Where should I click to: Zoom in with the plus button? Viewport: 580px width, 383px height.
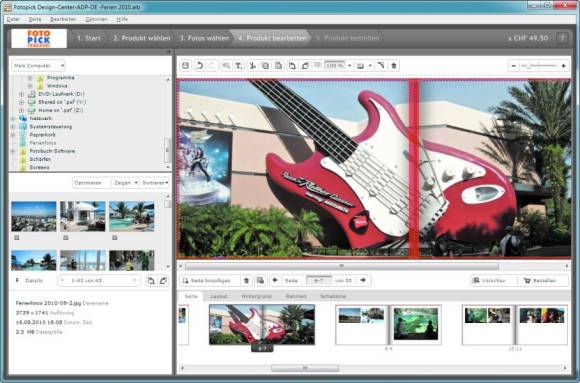[x=563, y=66]
